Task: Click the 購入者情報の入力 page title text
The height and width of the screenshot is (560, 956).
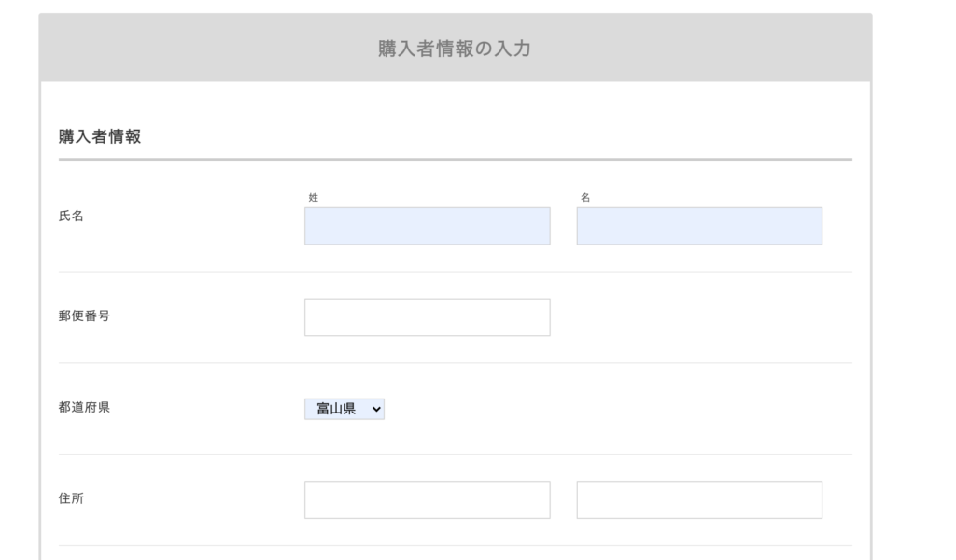Action: 455,49
